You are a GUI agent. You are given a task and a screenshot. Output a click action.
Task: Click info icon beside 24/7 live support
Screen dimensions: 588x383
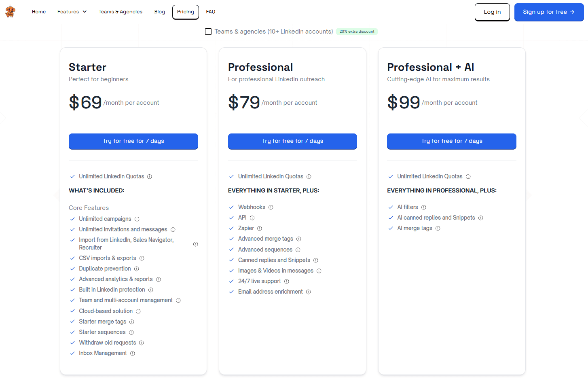[x=287, y=281]
